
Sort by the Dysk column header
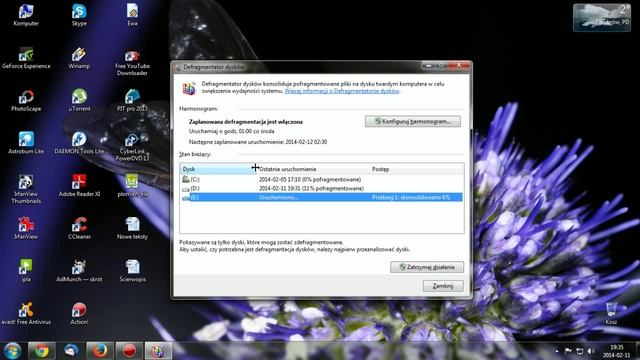tap(218, 169)
